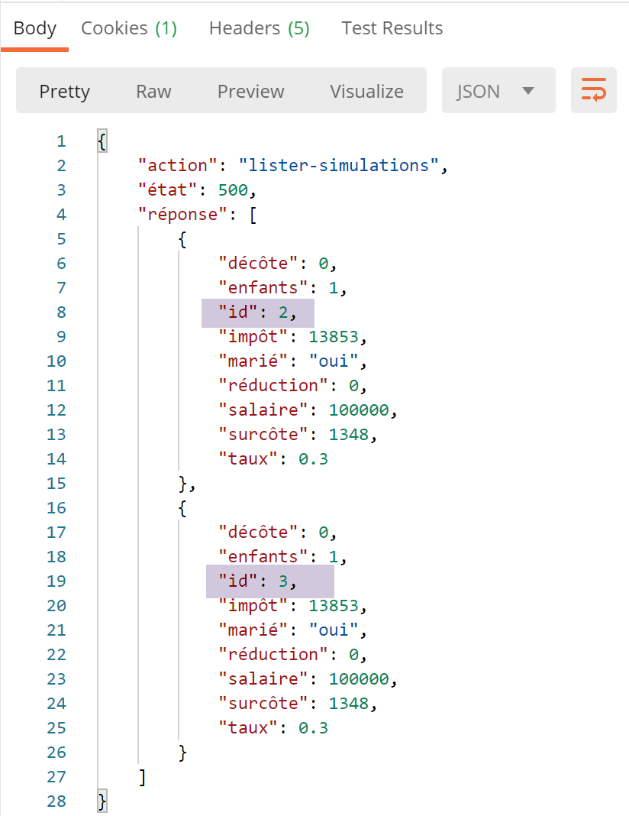Switch to the Raw view mode

click(153, 91)
